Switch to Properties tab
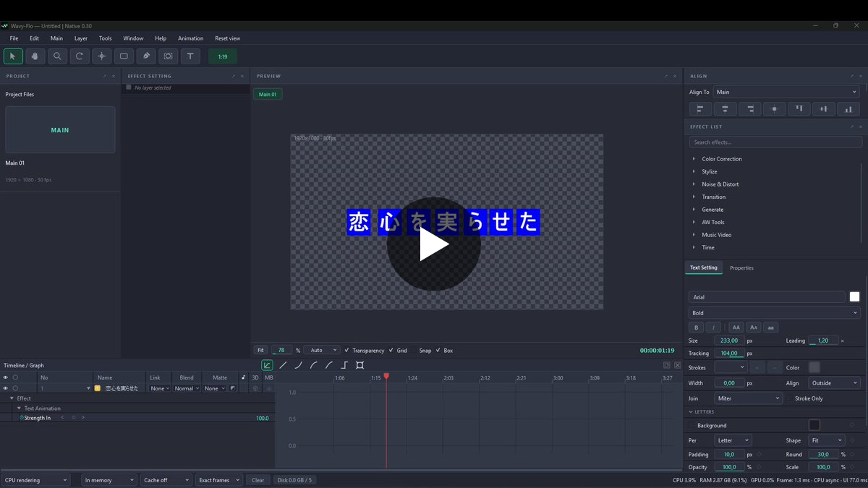This screenshot has width=868, height=488. pyautogui.click(x=741, y=267)
